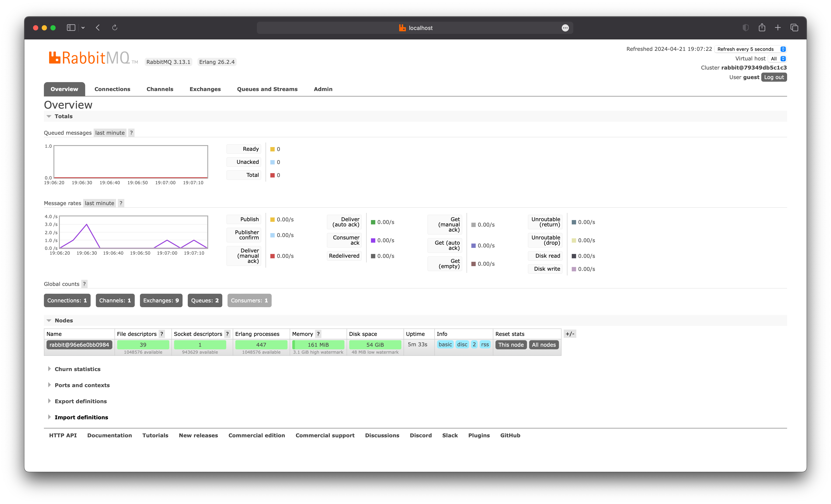Open the Exchanges tab

[x=205, y=89]
